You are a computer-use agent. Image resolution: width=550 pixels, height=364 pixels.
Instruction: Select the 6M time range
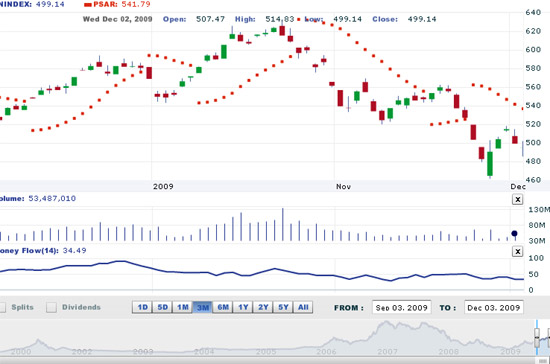point(223,308)
